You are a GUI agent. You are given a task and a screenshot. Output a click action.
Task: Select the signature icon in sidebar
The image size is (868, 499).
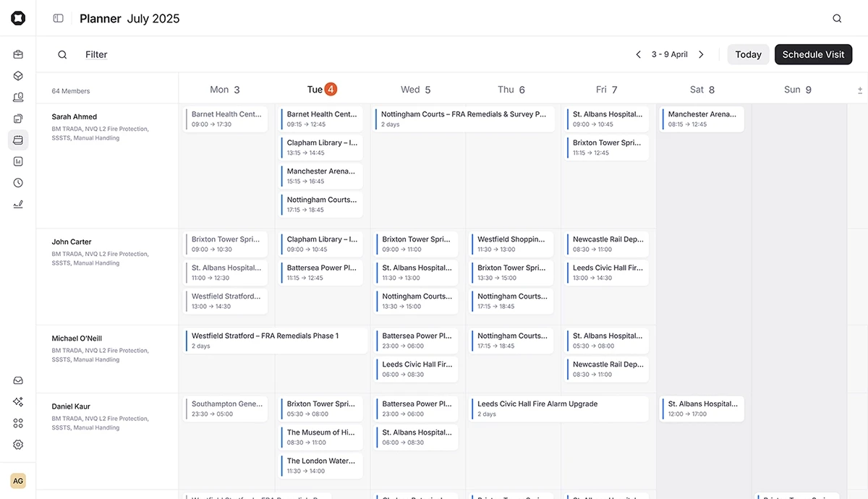click(17, 204)
